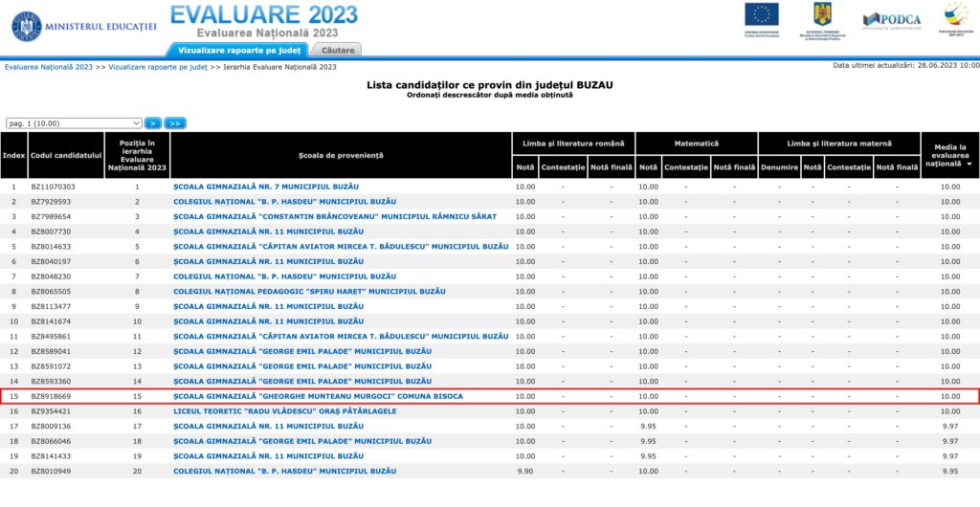Click the EVALUARE 2023 site title
Image resolution: width=980 pixels, height=507 pixels.
[264, 14]
